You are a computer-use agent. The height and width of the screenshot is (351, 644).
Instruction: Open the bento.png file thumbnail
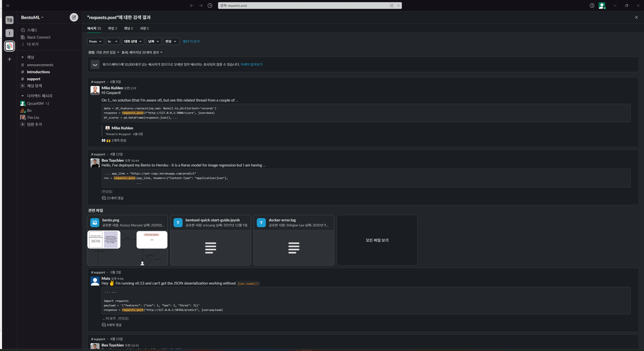click(x=127, y=248)
